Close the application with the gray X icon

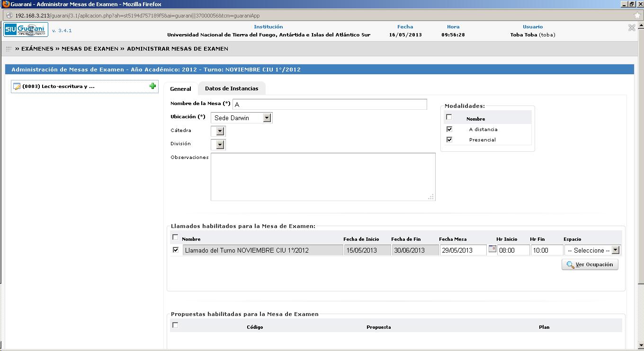(x=632, y=28)
